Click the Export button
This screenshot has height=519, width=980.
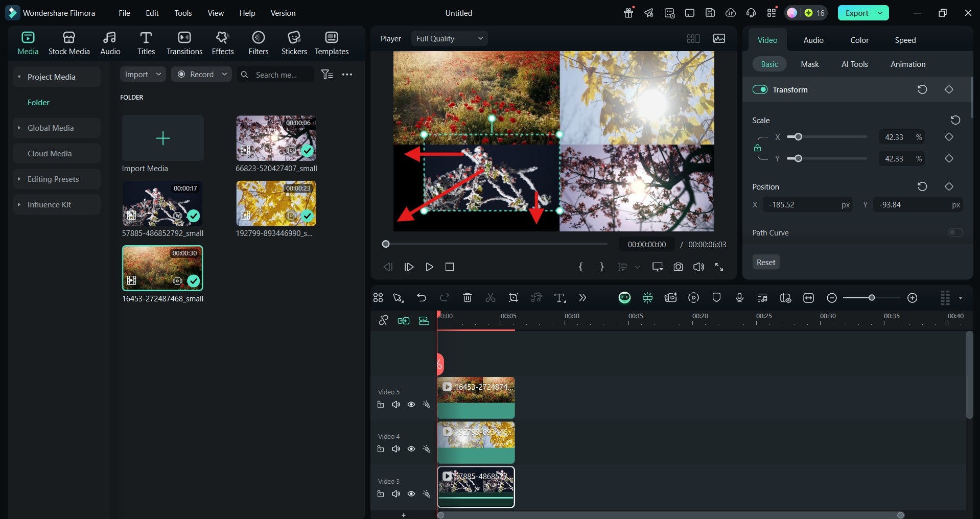pyautogui.click(x=857, y=13)
